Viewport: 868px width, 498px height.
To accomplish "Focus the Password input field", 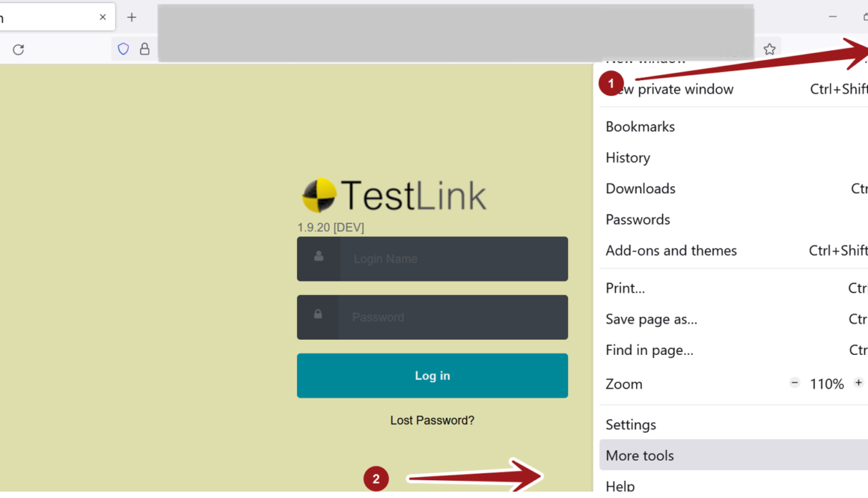I will 454,317.
